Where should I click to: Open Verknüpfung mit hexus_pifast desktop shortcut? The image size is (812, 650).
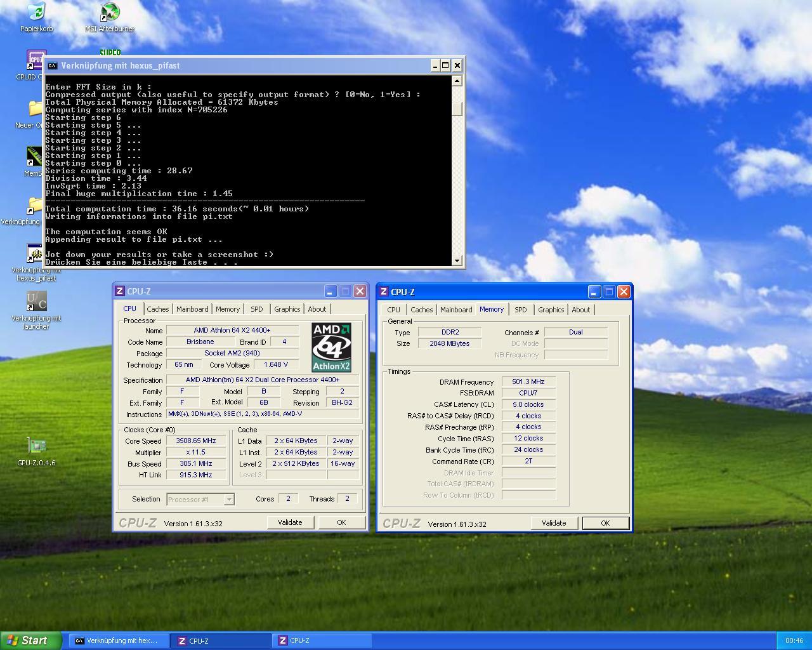pos(36,262)
